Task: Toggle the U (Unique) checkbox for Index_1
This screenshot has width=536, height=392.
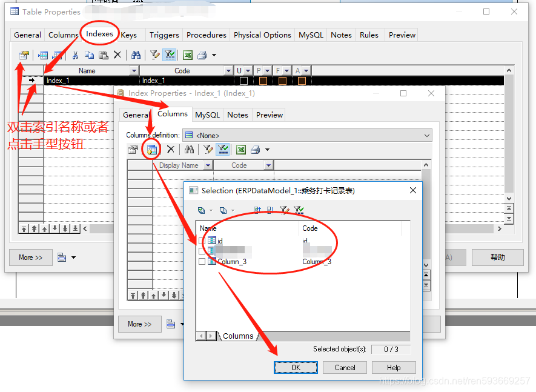Action: (x=243, y=81)
